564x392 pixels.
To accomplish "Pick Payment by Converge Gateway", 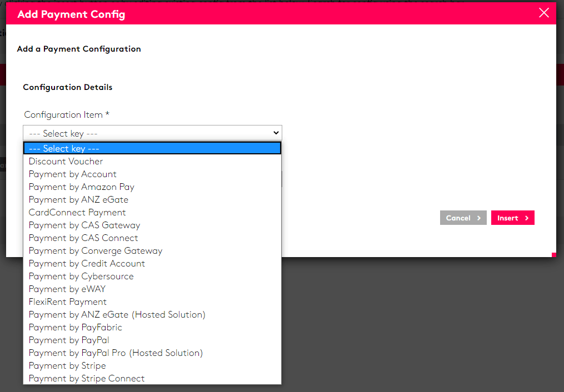I will pyautogui.click(x=152, y=250).
